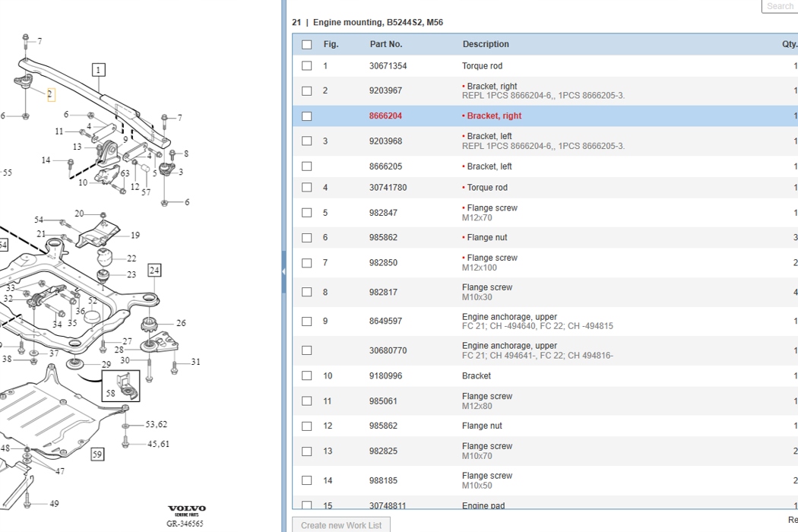
Task: Check the box for Flange screw M12x70
Action: point(306,213)
